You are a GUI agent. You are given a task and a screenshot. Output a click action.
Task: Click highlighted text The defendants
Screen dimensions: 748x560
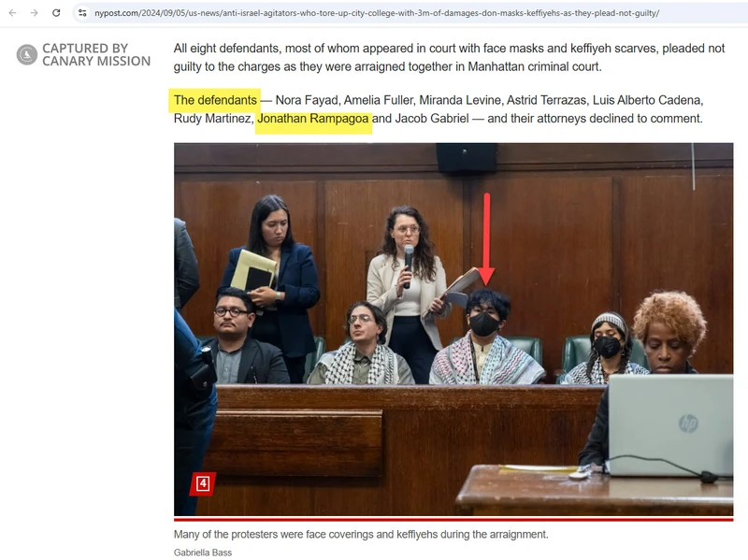point(215,100)
